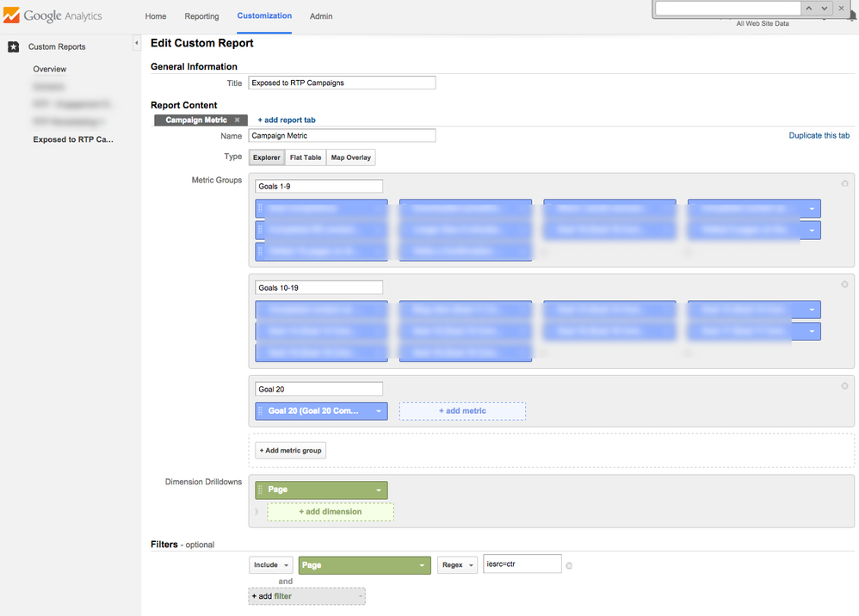Expand the Goal 20 metric dropdown

click(378, 411)
